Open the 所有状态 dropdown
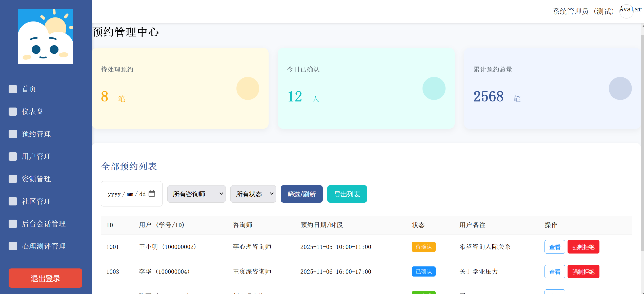 [253, 194]
